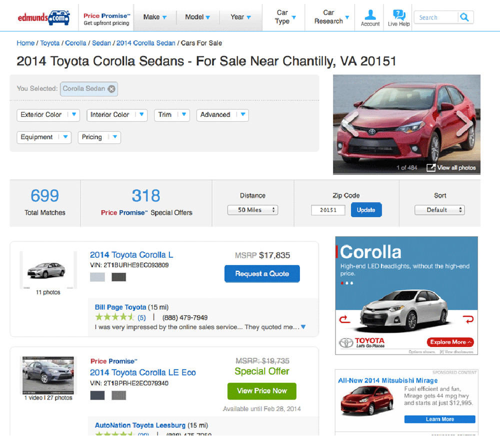Image resolution: width=500 pixels, height=448 pixels.
Task: Click the Special Offer green text
Action: 262,372
